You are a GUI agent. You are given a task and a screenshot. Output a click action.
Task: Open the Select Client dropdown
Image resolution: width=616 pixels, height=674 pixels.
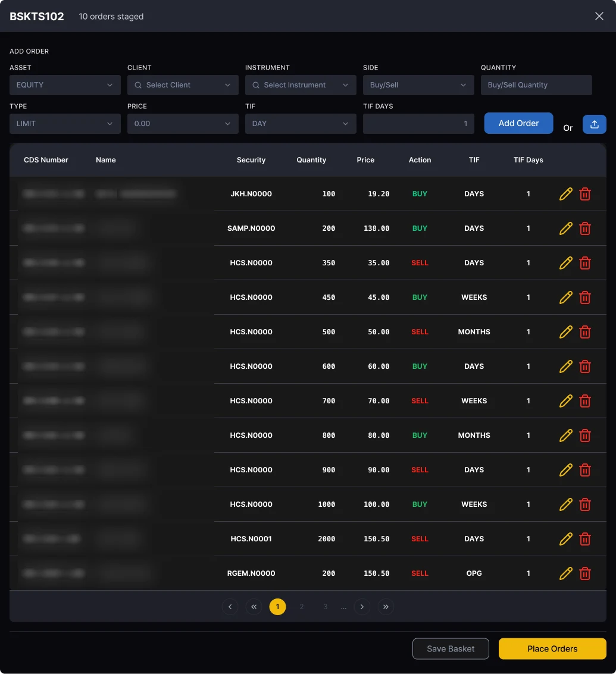coord(183,85)
